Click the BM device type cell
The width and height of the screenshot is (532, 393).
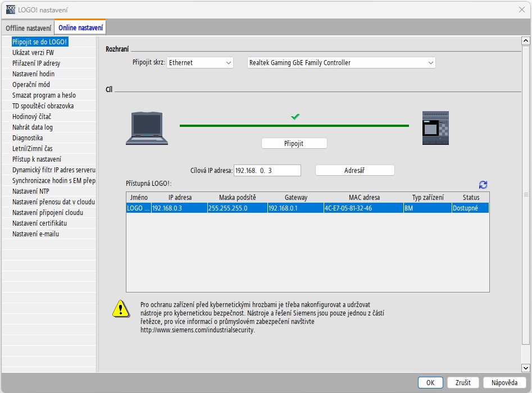[428, 208]
